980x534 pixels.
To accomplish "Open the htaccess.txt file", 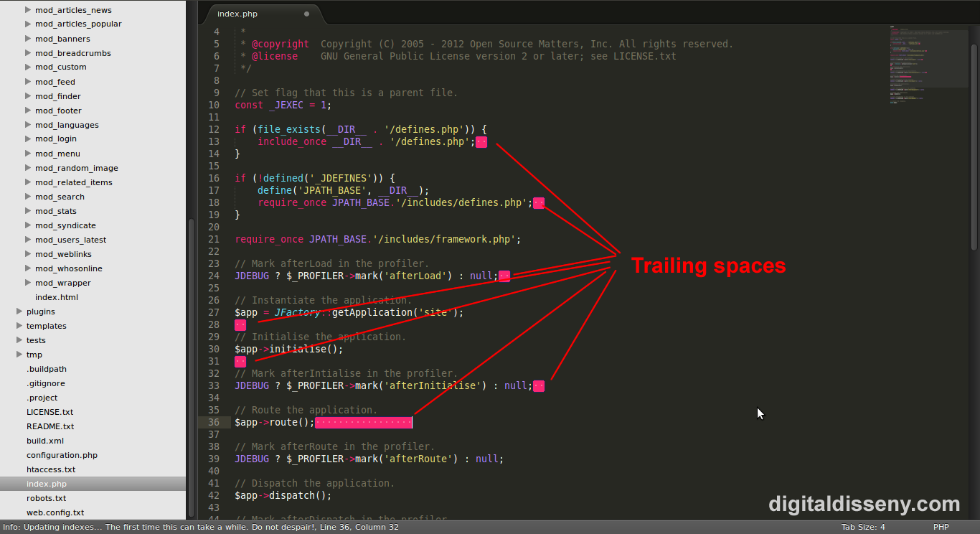I will pyautogui.click(x=51, y=469).
